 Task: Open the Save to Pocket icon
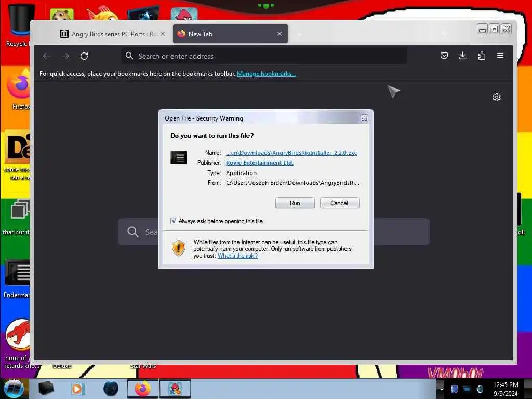(x=444, y=56)
